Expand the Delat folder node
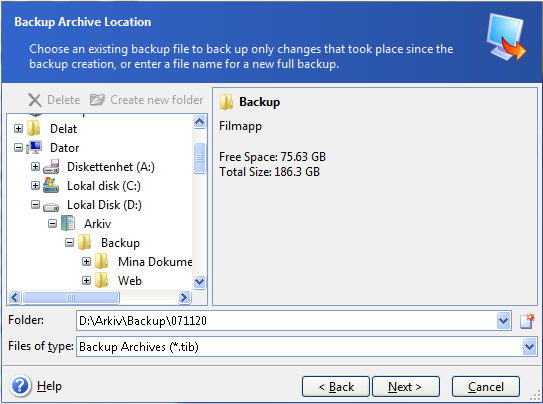The height and width of the screenshot is (404, 543). click(18, 129)
